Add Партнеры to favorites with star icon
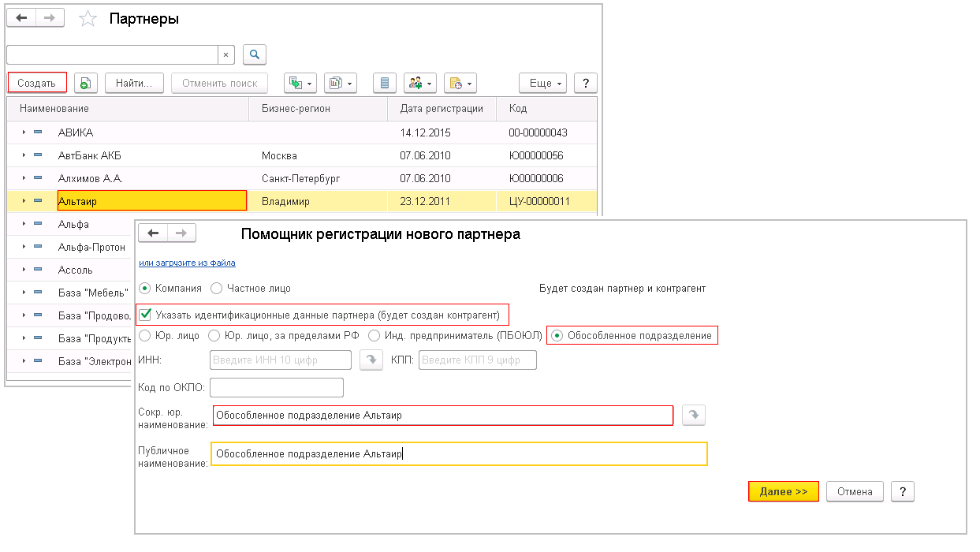Image resolution: width=980 pixels, height=552 pixels. click(x=88, y=19)
